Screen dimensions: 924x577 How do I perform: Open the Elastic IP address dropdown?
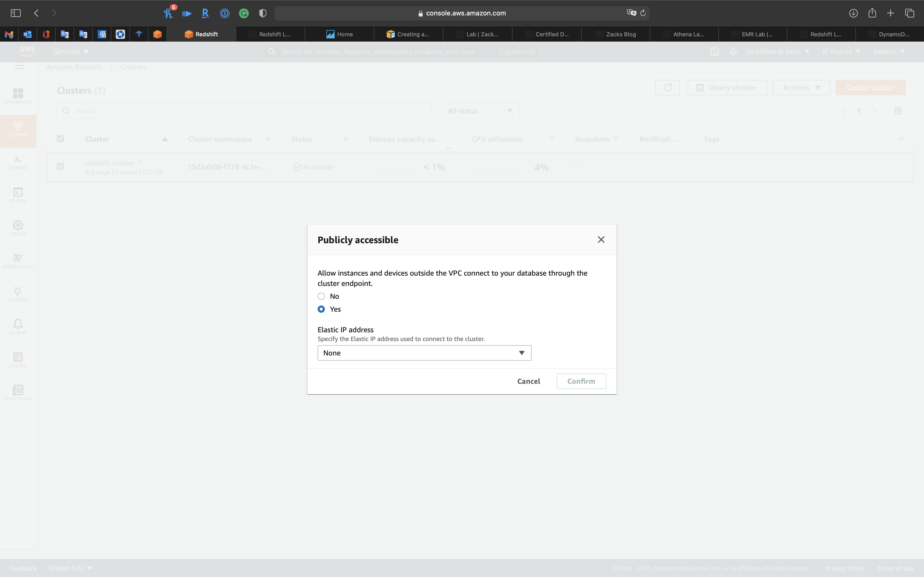424,353
